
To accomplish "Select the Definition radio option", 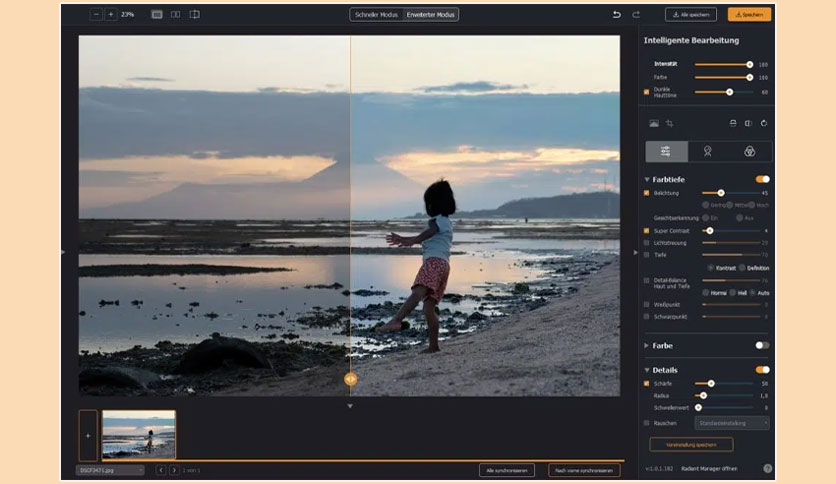I will click(742, 268).
